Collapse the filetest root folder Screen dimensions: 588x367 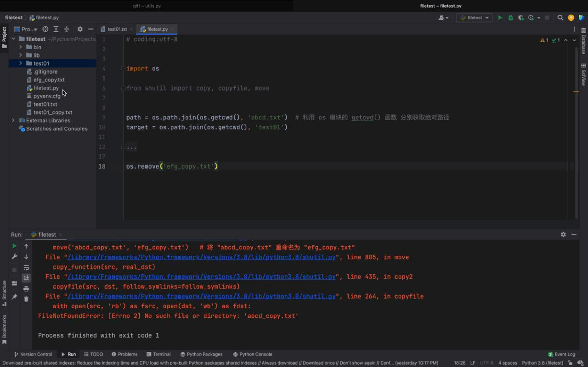tap(14, 39)
